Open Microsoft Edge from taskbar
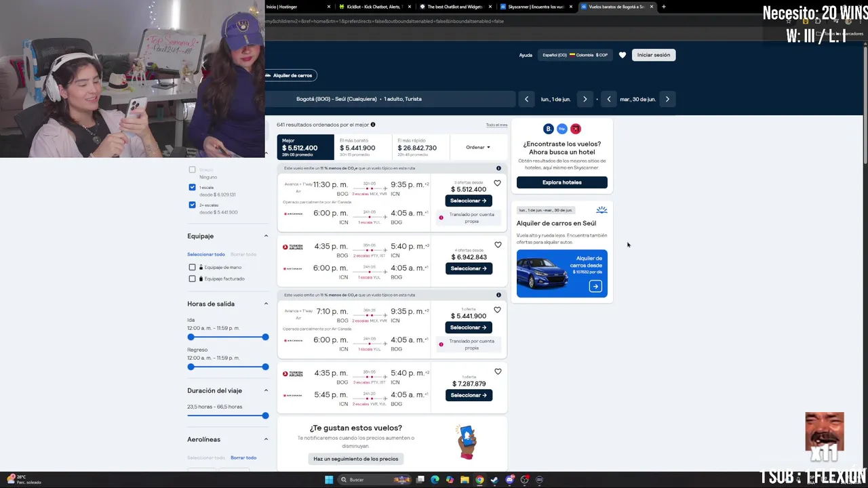The width and height of the screenshot is (868, 488). (435, 480)
